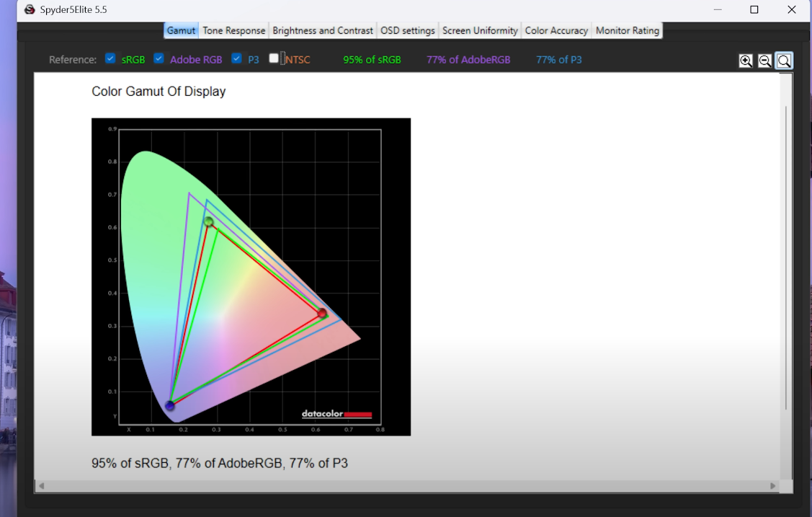
Task: Toggle the Adobe RGB reference checkbox
Action: click(x=159, y=58)
